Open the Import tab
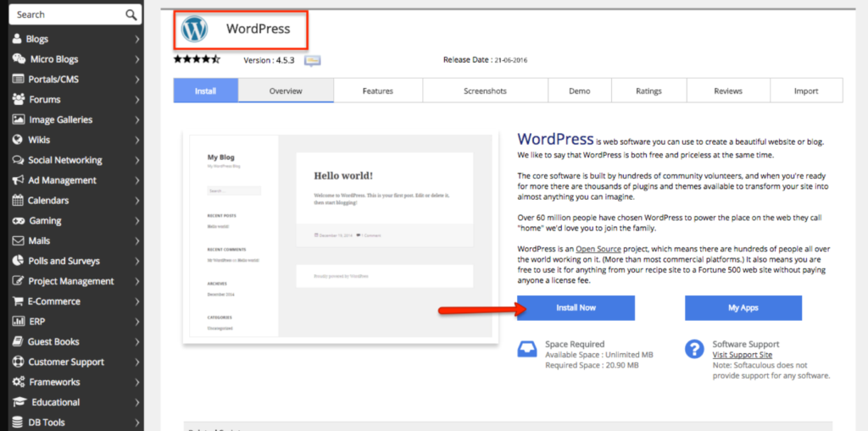The height and width of the screenshot is (431, 868). [x=806, y=91]
